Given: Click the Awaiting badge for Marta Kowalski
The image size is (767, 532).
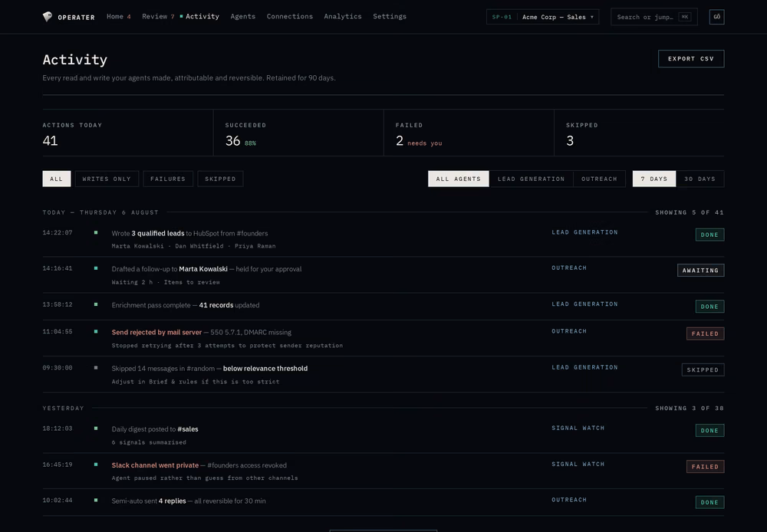Looking at the screenshot, I should coord(700,271).
